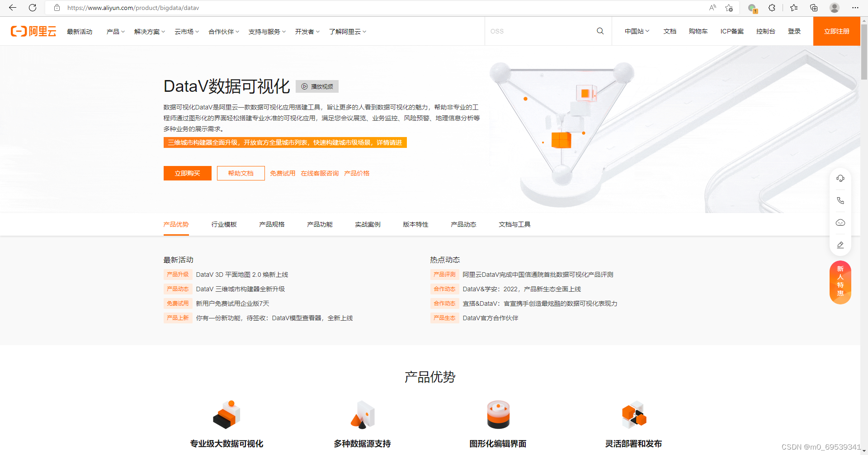Open the 文档 link in the header

pyautogui.click(x=670, y=31)
